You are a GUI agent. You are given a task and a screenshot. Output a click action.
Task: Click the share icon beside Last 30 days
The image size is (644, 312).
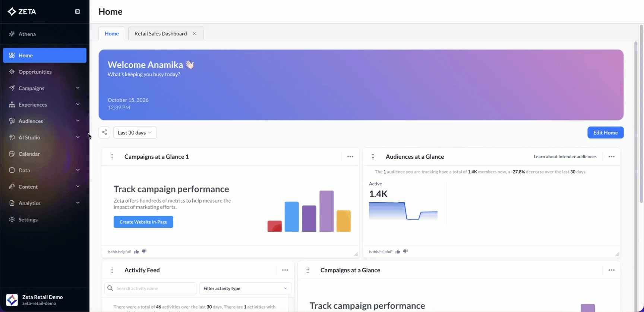coord(104,132)
